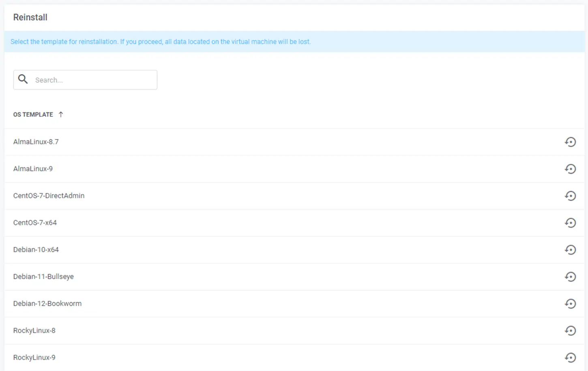Click the reinstall icon for AlmaLinux-9
Image resolution: width=588 pixels, height=371 pixels.
(570, 169)
